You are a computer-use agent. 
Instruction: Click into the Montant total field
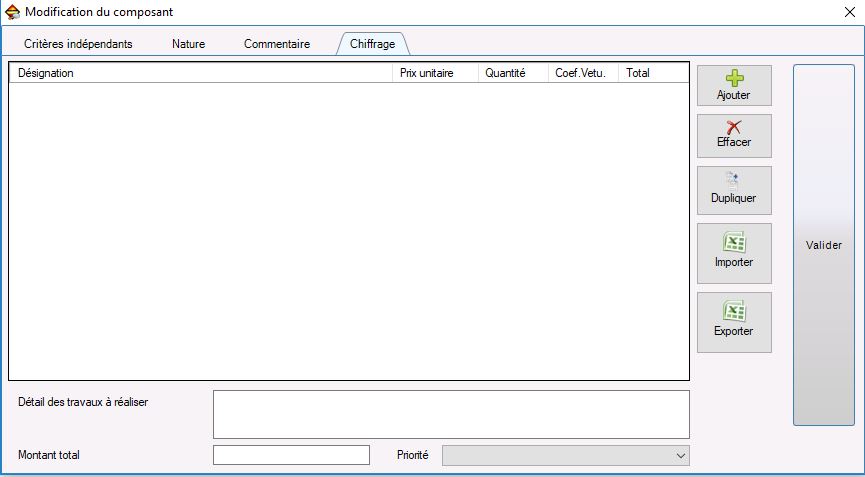pyautogui.click(x=291, y=455)
